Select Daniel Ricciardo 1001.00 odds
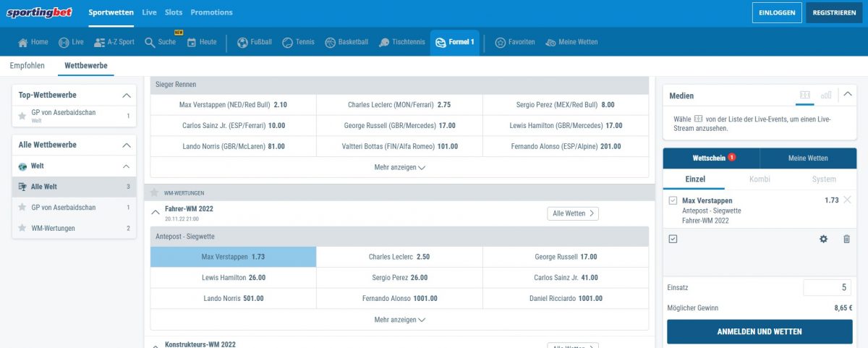 (566, 298)
